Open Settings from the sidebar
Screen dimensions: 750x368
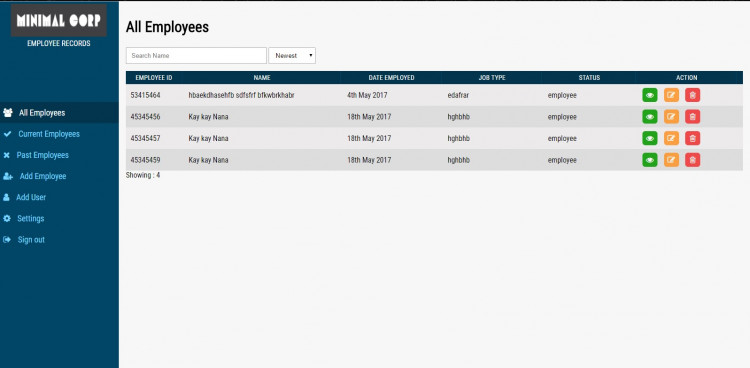[31, 218]
